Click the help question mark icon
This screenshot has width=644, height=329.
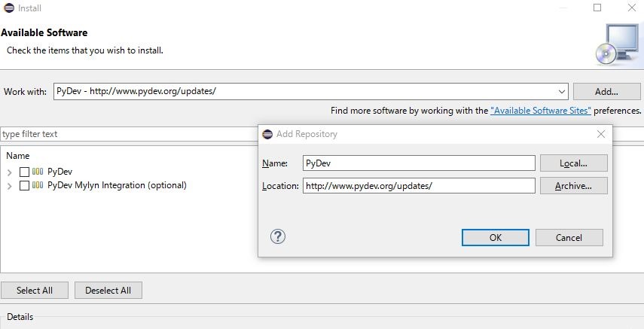[x=278, y=237]
